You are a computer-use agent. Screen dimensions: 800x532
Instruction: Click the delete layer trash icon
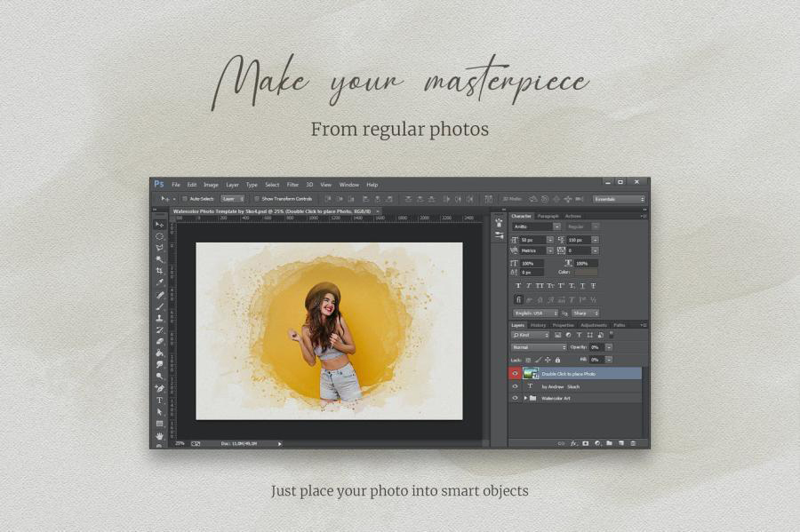coord(633,442)
